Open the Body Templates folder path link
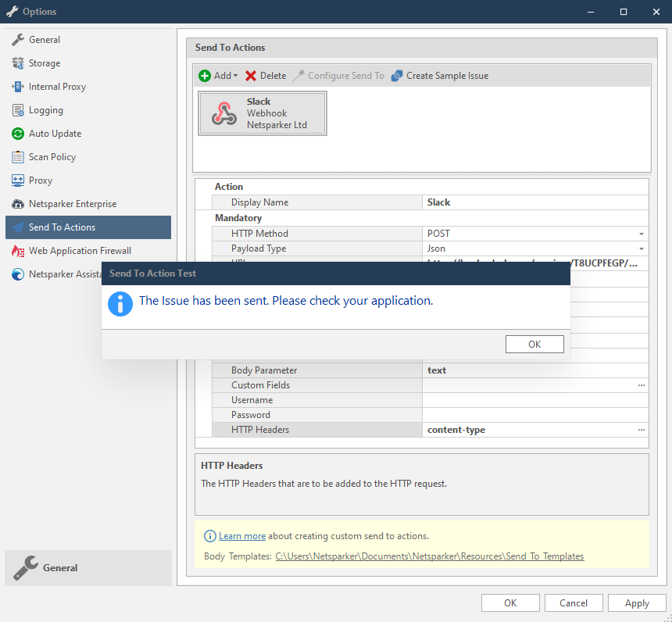Image resolution: width=672 pixels, height=622 pixels. pos(429,556)
